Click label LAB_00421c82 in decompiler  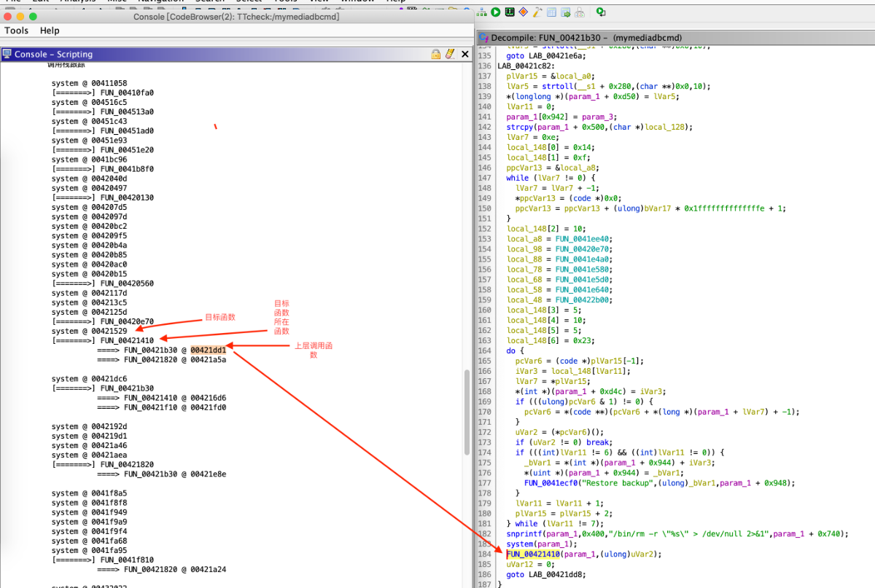click(x=527, y=66)
